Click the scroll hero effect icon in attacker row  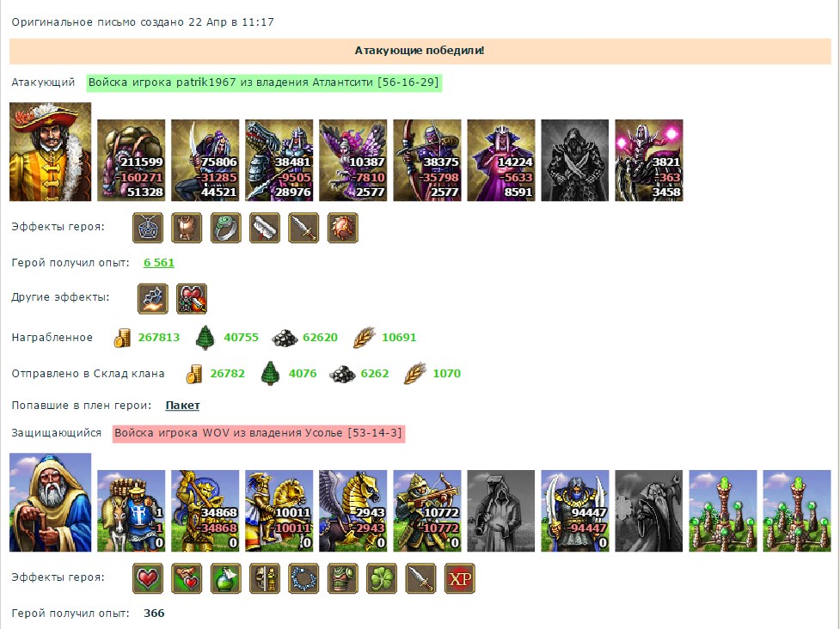pos(265,228)
